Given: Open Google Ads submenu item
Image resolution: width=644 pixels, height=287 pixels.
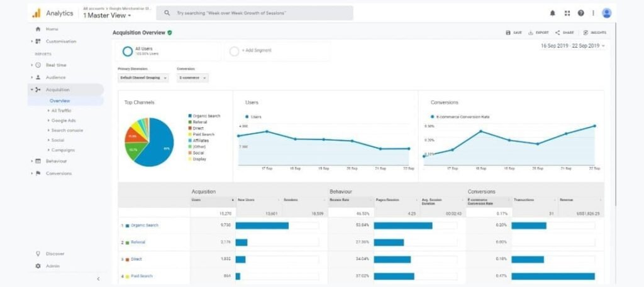Looking at the screenshot, I should tap(63, 121).
